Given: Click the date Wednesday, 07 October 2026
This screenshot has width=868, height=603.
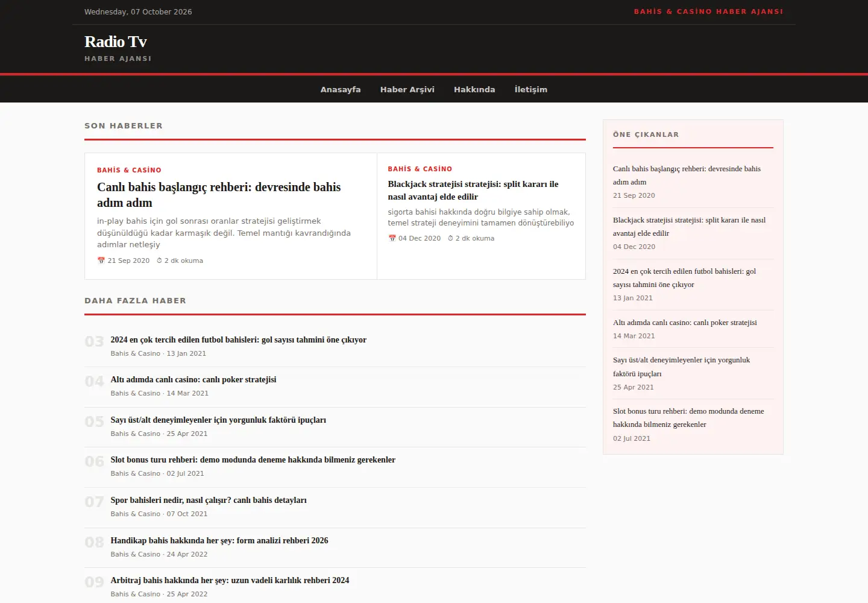Looking at the screenshot, I should pos(138,12).
